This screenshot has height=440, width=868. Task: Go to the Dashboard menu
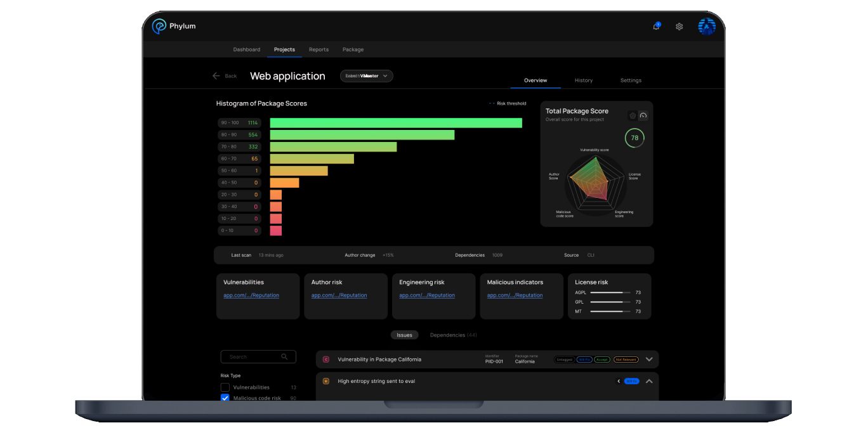(247, 49)
